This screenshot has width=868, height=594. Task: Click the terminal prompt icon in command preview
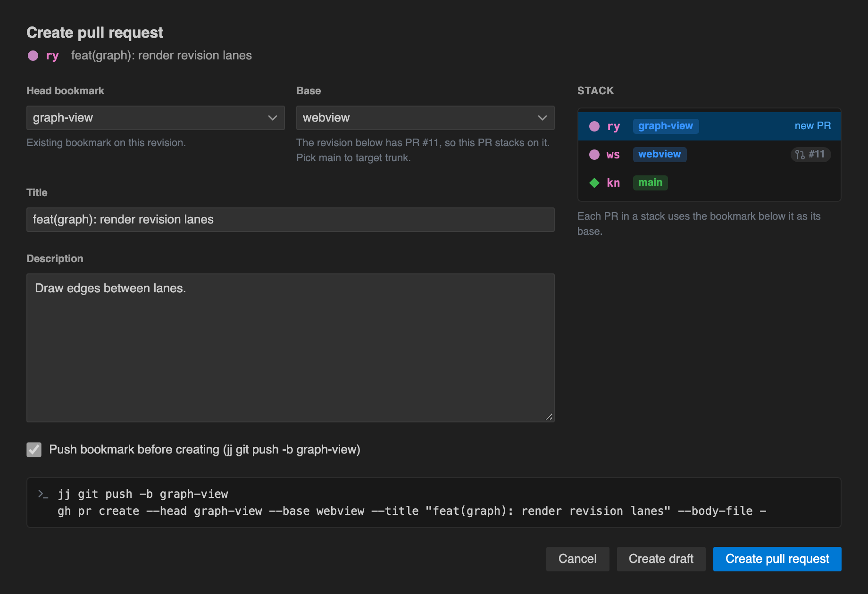coord(43,494)
